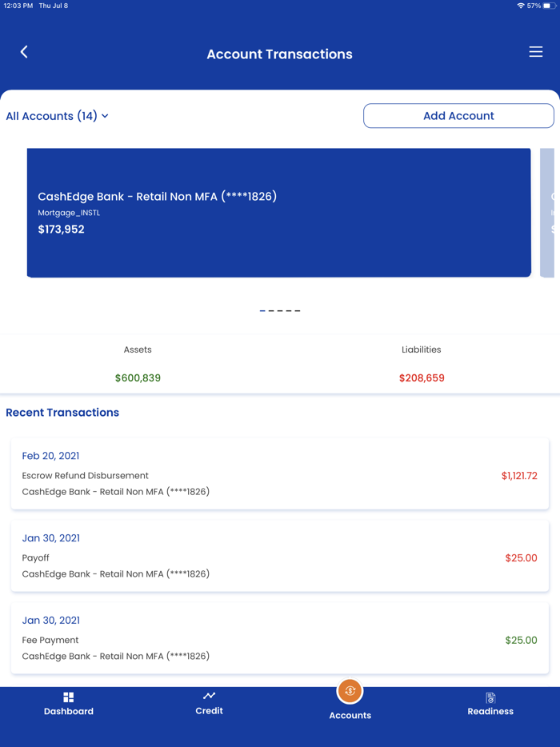Collapse the account selector chevron
Screen dimensions: 560x747
pyautogui.click(x=105, y=115)
